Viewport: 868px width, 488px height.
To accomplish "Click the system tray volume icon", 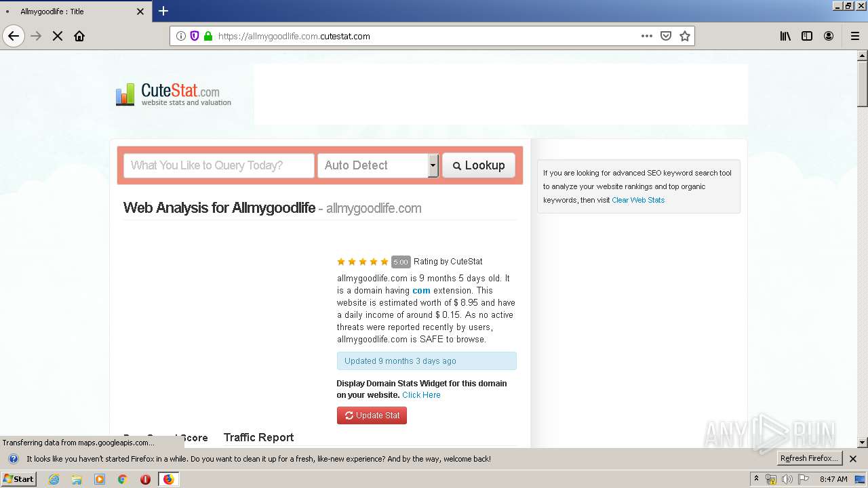I will [x=787, y=479].
